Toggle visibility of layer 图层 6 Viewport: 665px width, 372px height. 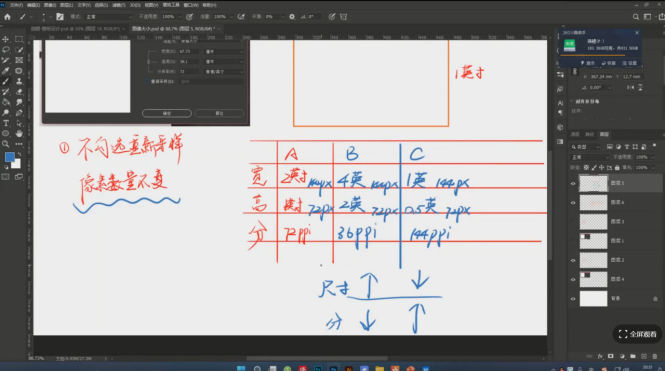tap(573, 203)
